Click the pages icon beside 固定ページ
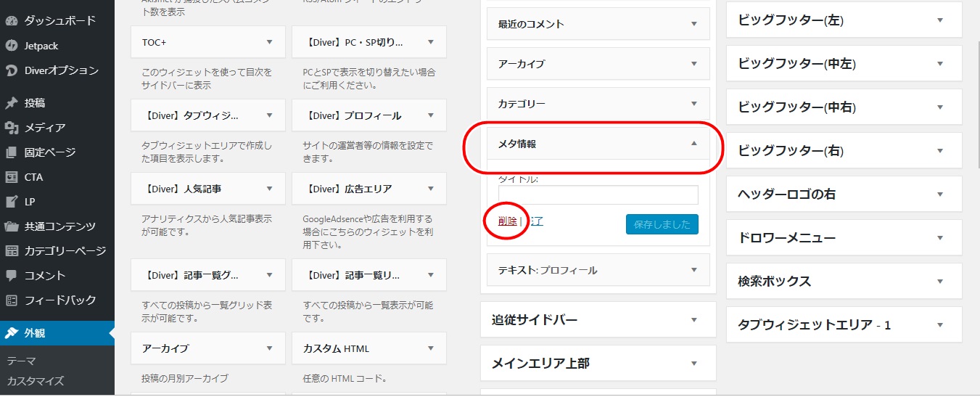Screen dimensions: 980x397 [x=12, y=152]
